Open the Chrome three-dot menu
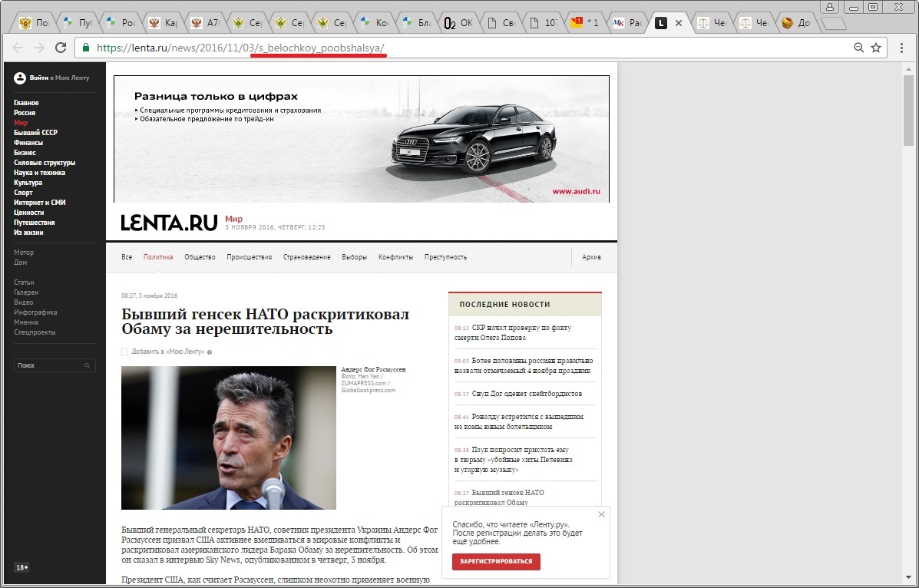Viewport: 919px width, 588px height. pyautogui.click(x=902, y=48)
